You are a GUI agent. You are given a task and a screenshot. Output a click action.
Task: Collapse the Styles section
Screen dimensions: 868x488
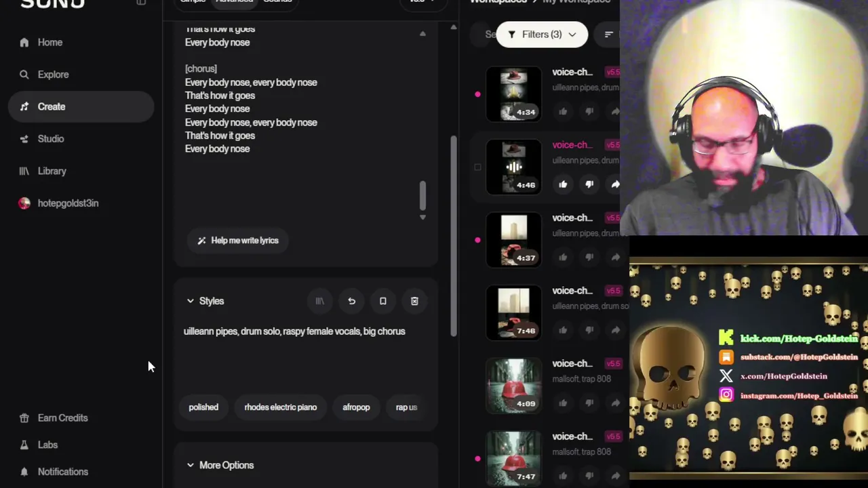(205, 301)
